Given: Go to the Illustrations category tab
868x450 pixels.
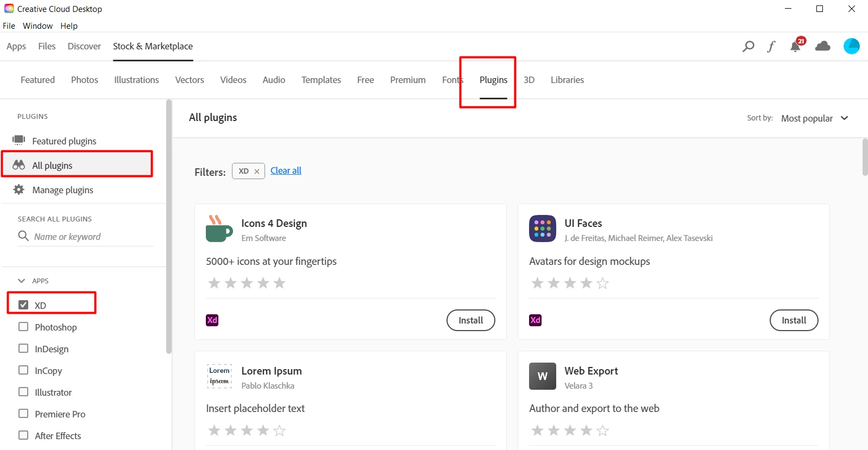Looking at the screenshot, I should tap(136, 80).
